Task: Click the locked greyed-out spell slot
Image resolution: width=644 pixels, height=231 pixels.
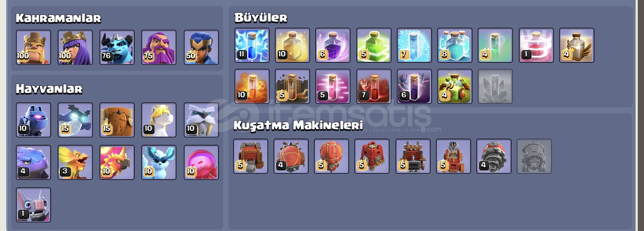Action: (495, 86)
